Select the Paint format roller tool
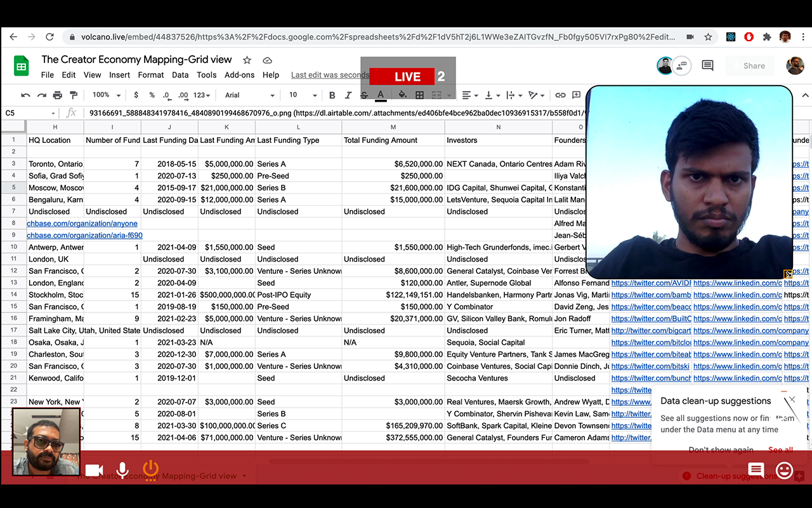Viewport: 812px width, 508px height. pyautogui.click(x=74, y=95)
